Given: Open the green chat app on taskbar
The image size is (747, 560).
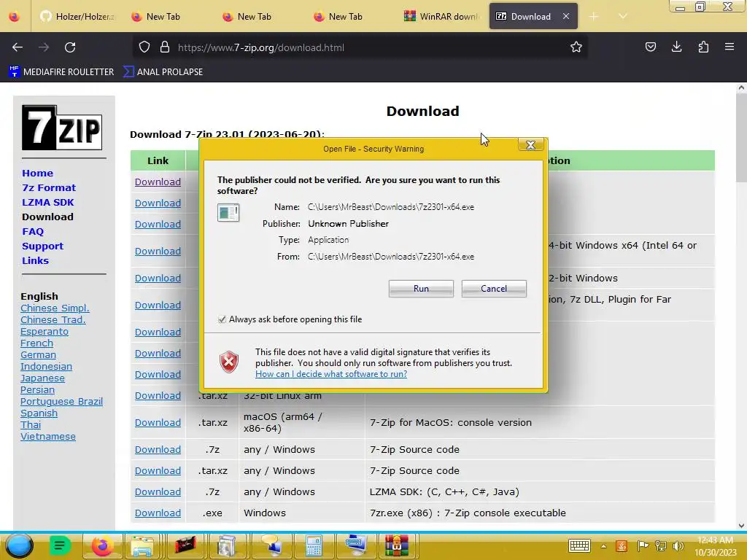Looking at the screenshot, I should point(60,545).
